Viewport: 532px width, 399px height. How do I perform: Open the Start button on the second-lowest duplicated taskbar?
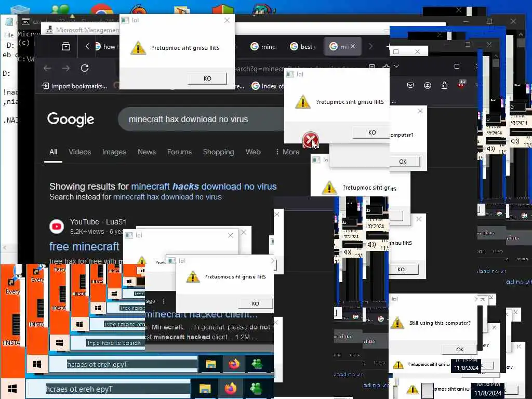[x=37, y=364]
